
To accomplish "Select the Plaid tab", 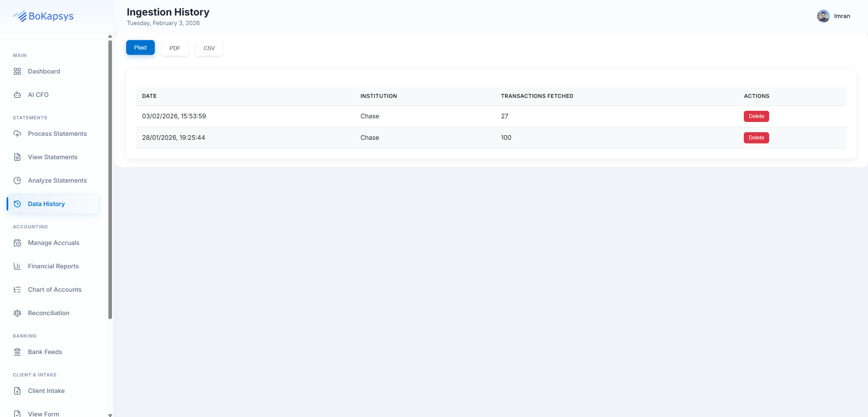I will tap(140, 47).
